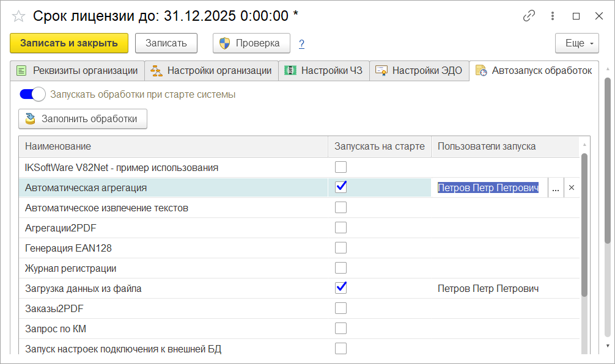
Task: Click the Заполнить обработки button
Action: click(83, 118)
